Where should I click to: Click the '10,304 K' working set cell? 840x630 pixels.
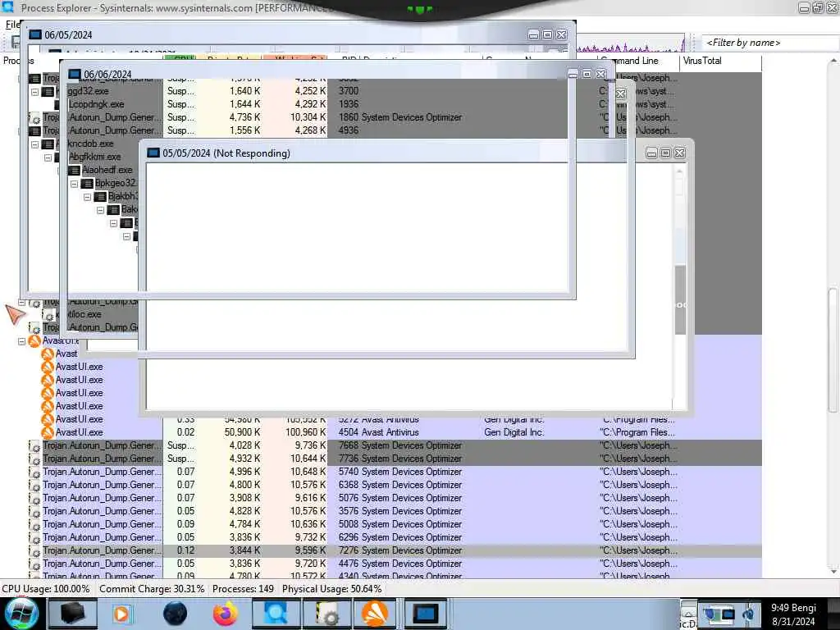click(308, 117)
